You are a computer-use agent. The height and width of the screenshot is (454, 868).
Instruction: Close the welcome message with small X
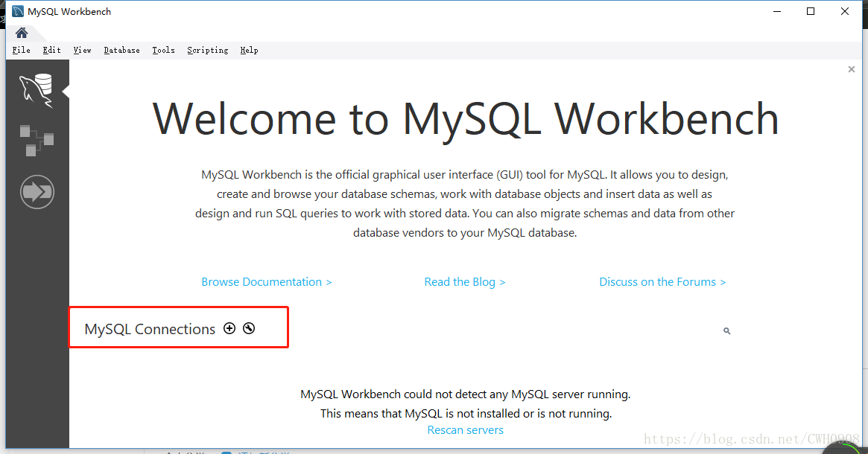852,69
